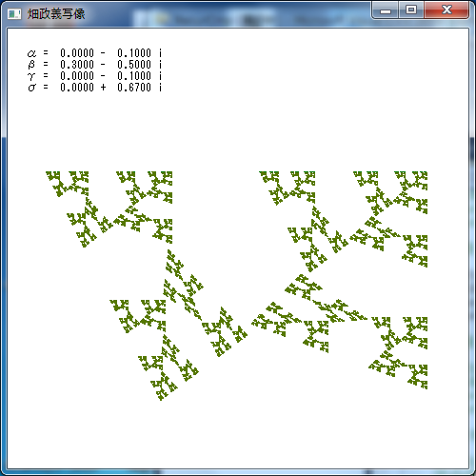Click sigma's real value 0.0000

click(77, 88)
